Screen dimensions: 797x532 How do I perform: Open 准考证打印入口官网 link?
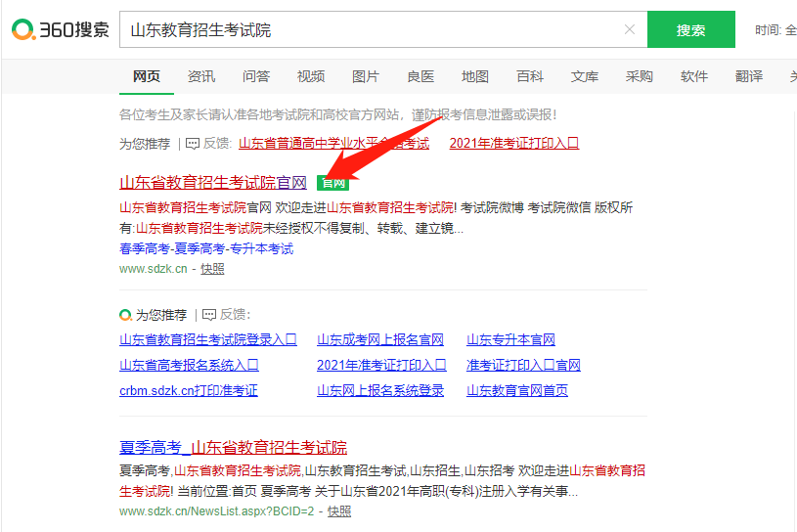[x=523, y=365]
